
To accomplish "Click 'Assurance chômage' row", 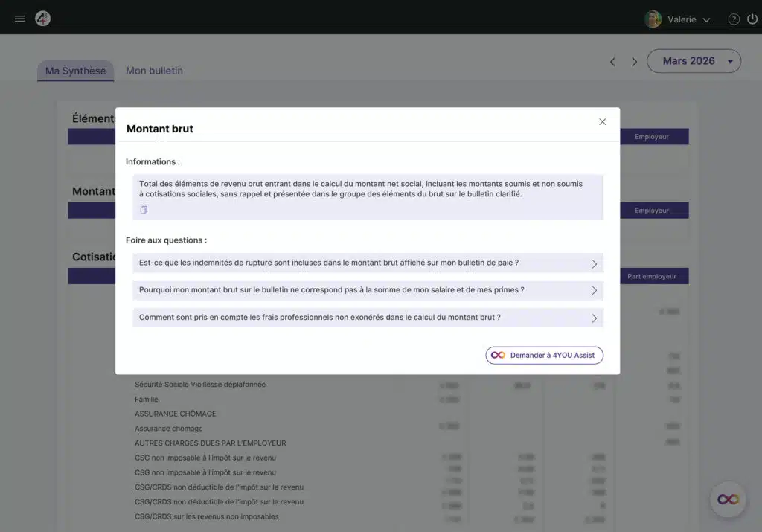I will point(168,428).
